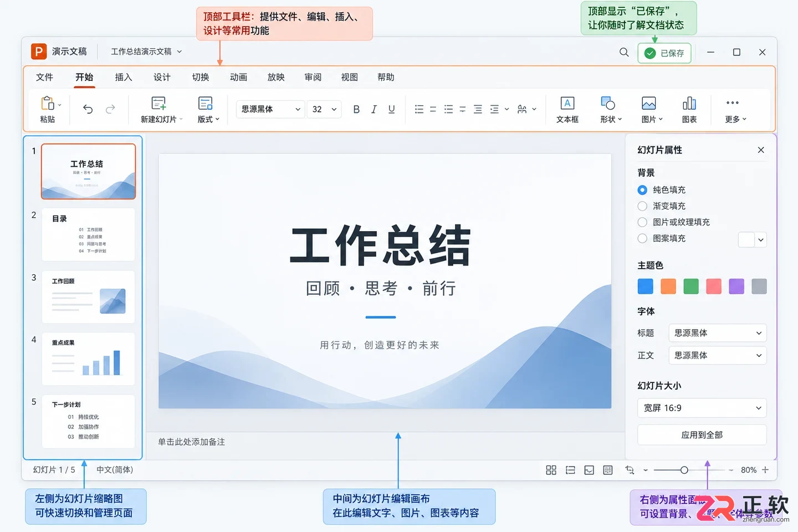Insert a 文本框 text box
Viewport: 798px width, 532px height.
coord(567,109)
